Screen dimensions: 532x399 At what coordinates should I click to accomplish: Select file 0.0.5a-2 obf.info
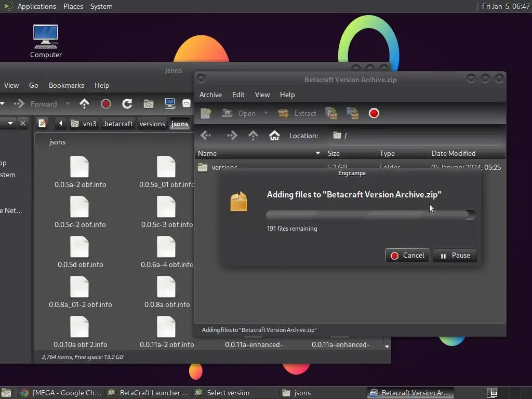pyautogui.click(x=80, y=172)
